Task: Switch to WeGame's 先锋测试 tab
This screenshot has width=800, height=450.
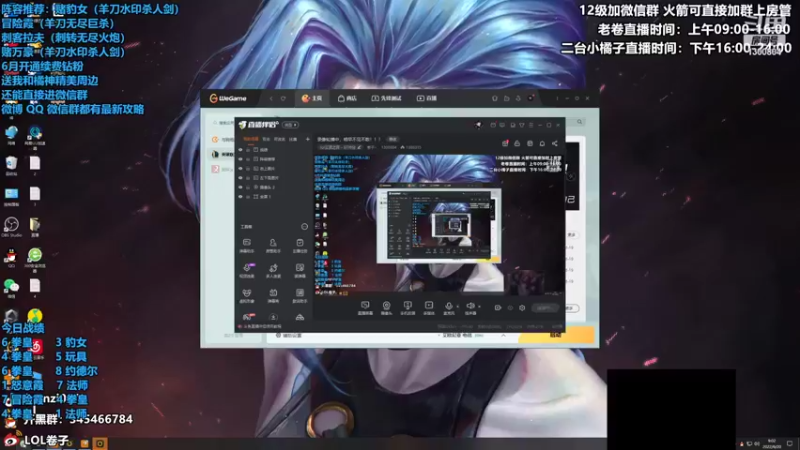Action: [386, 98]
